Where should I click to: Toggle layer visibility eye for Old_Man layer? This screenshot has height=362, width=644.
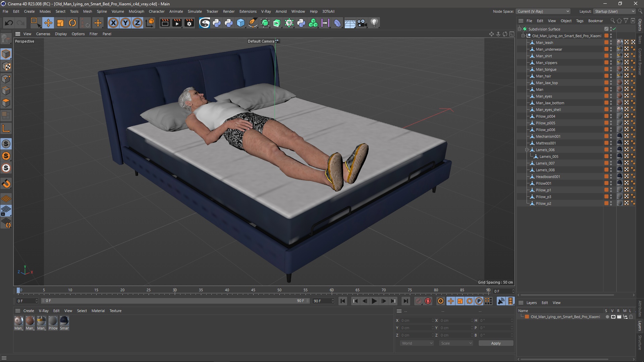tap(613, 317)
